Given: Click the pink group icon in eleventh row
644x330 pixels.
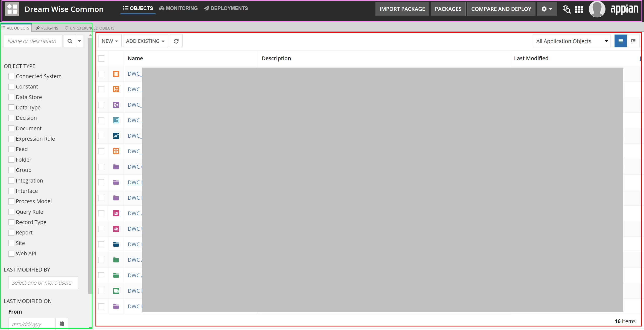Looking at the screenshot, I should click(x=116, y=229).
